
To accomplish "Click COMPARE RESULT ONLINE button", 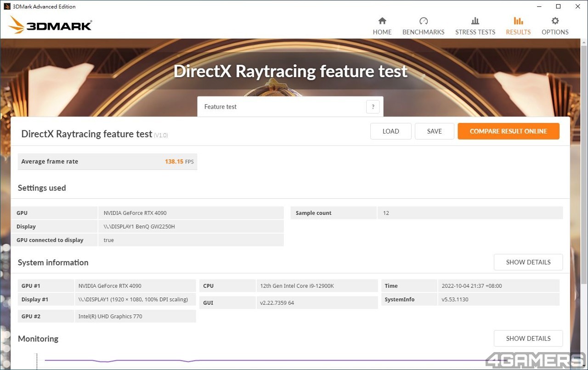I will coord(509,131).
